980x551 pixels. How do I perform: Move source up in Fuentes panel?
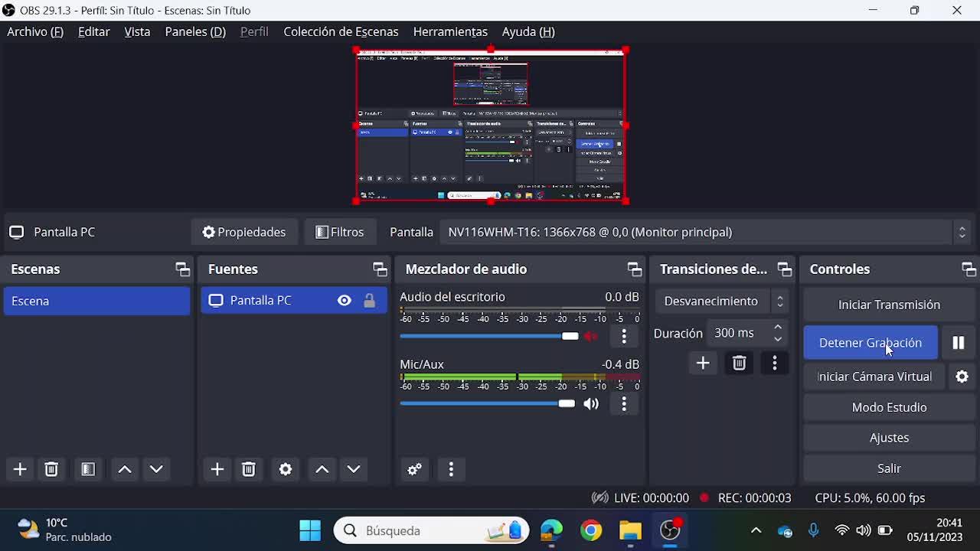coord(322,469)
